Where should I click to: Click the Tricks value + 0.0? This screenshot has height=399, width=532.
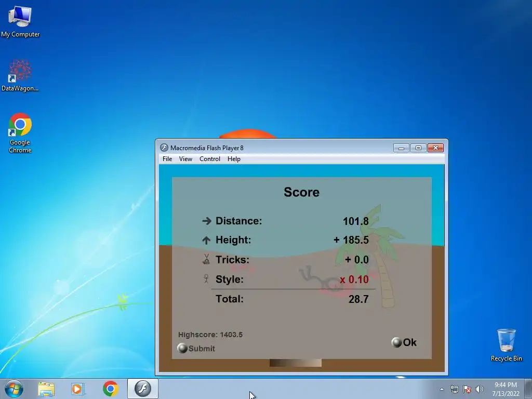click(x=356, y=260)
